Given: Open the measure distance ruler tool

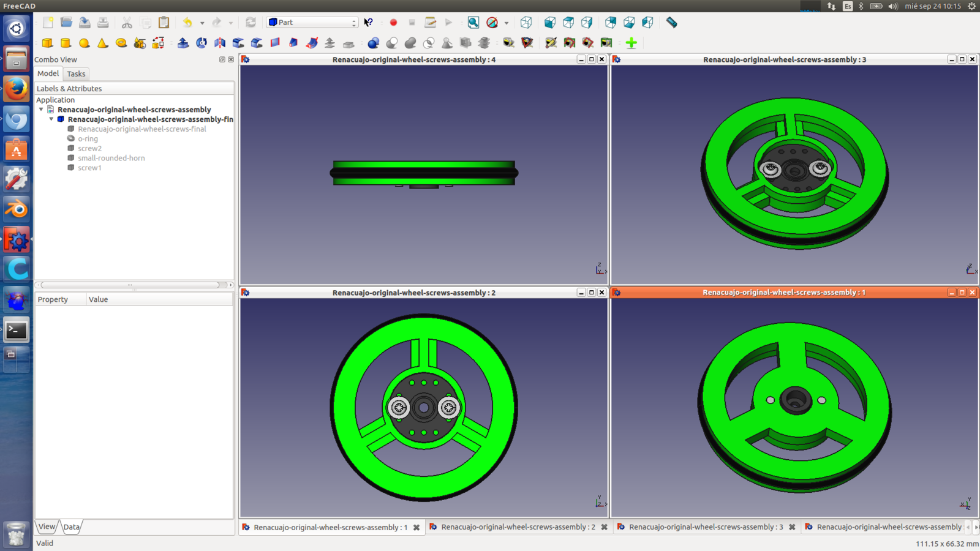Looking at the screenshot, I should click(671, 23).
